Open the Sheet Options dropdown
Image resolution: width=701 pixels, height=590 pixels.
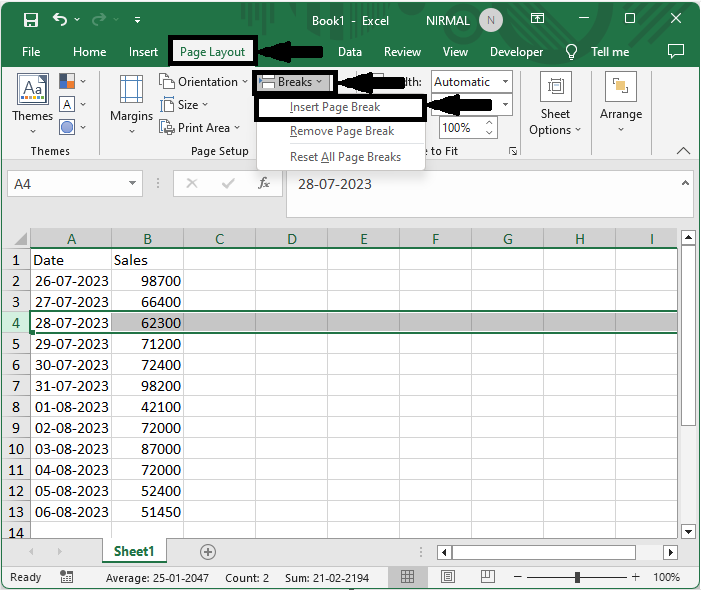click(555, 104)
